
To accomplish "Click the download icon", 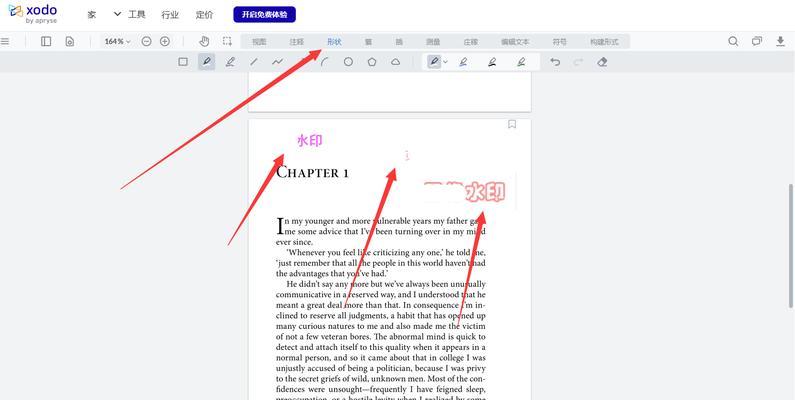I will (781, 42).
